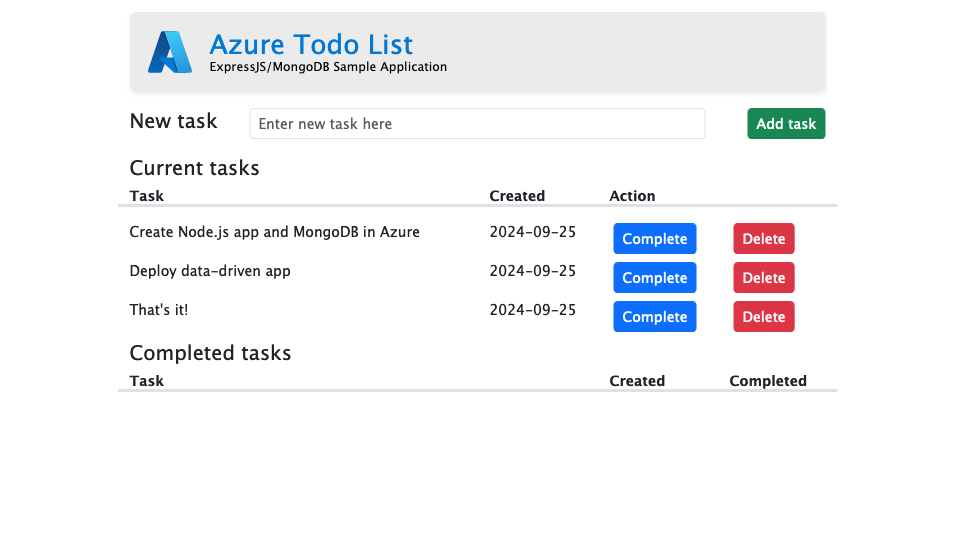Image resolution: width=955 pixels, height=556 pixels.
Task: Delete the That's it! task
Action: 764,317
